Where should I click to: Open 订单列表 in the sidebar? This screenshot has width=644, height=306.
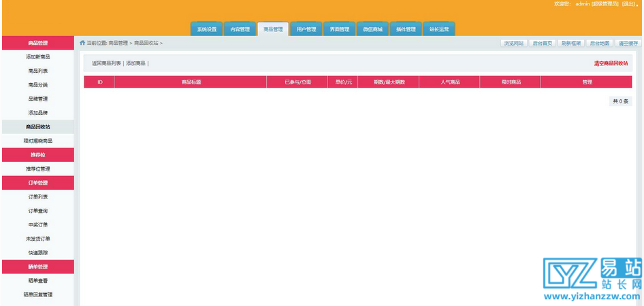[x=38, y=197]
